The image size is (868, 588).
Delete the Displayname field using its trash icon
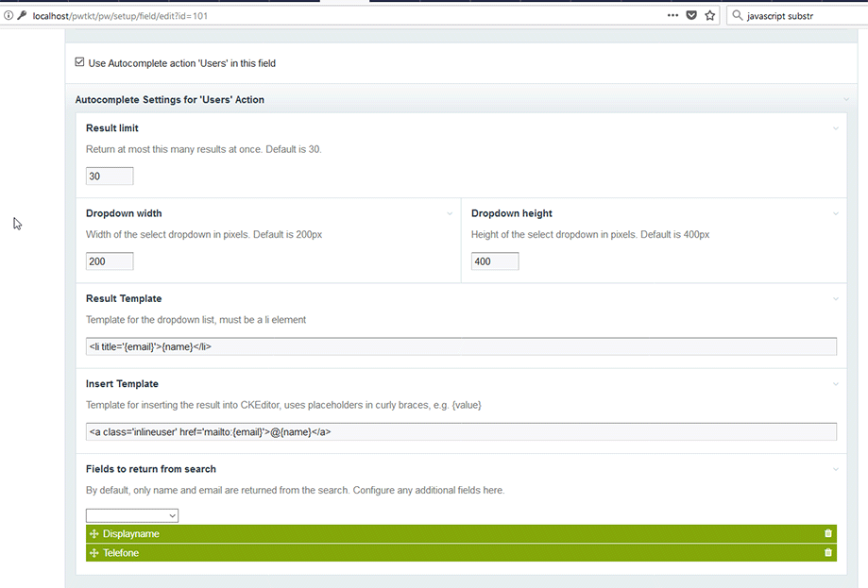tap(828, 533)
